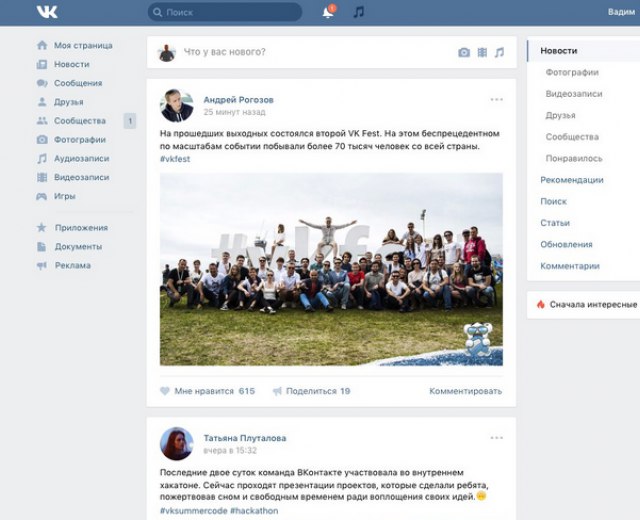Click the share megaphone icon under VK Fest post
Image resolution: width=640 pixels, height=520 pixels.
[x=277, y=391]
